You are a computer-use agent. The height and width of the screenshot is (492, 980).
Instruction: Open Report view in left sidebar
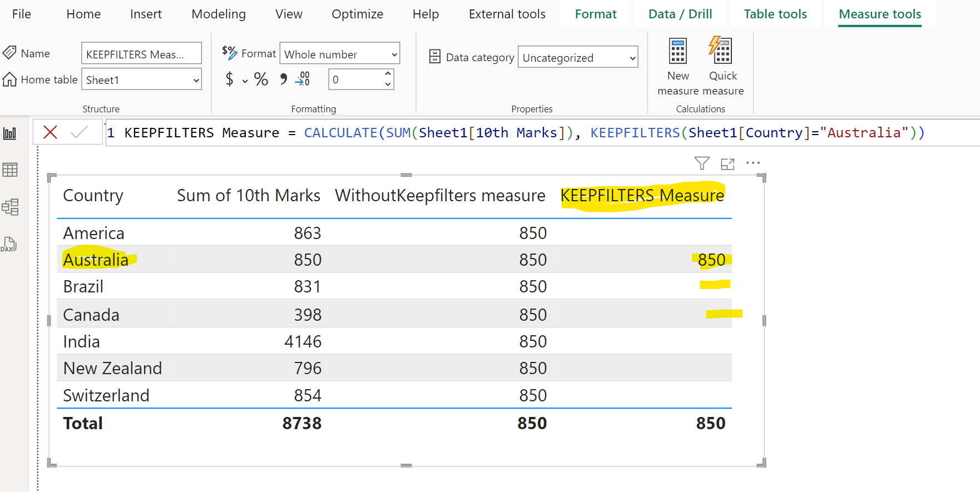click(10, 133)
